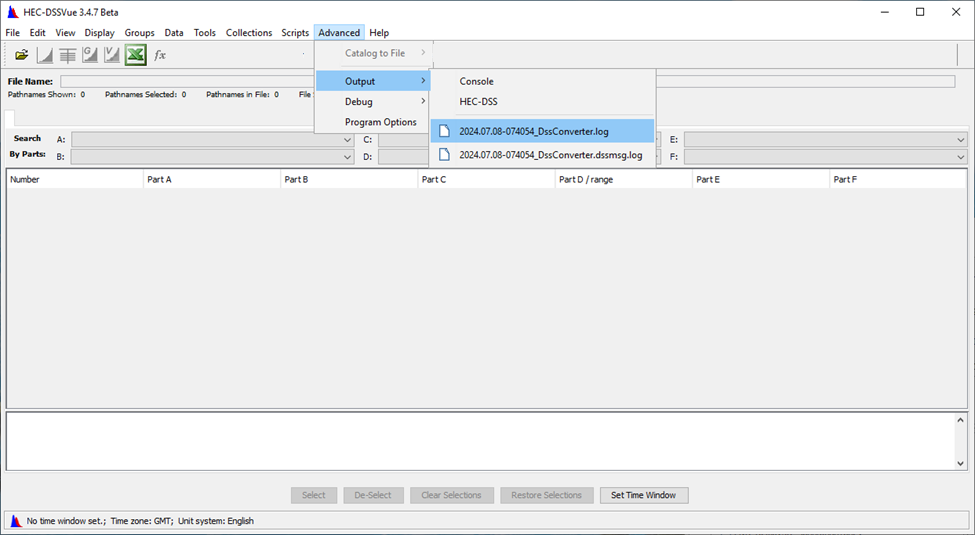The width and height of the screenshot is (975, 535).
Task: Open 2024.07.08-074054_DssConverter.dssmsg.log entry
Action: pyautogui.click(x=542, y=154)
